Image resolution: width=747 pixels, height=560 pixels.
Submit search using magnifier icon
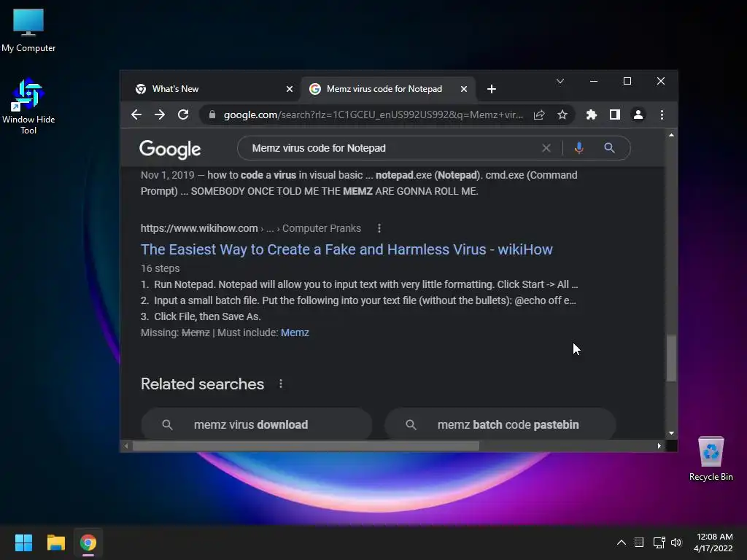[609, 148]
